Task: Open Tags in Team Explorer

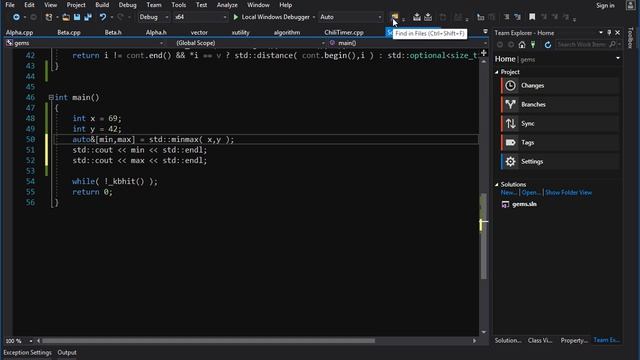Action: pyautogui.click(x=561, y=142)
